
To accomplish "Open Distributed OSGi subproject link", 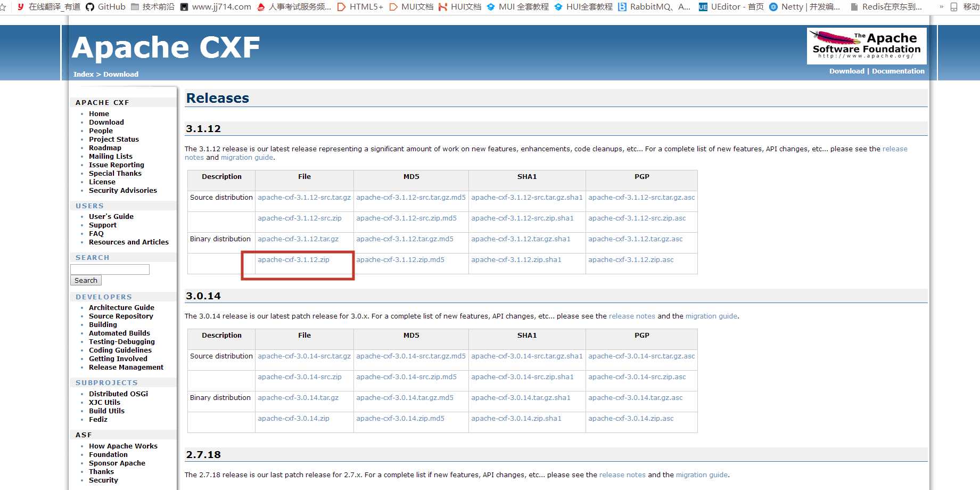I will click(119, 394).
